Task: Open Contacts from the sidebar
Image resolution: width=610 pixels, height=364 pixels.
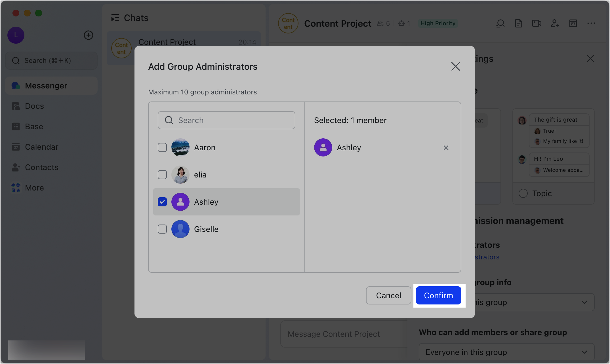Action: pos(41,167)
